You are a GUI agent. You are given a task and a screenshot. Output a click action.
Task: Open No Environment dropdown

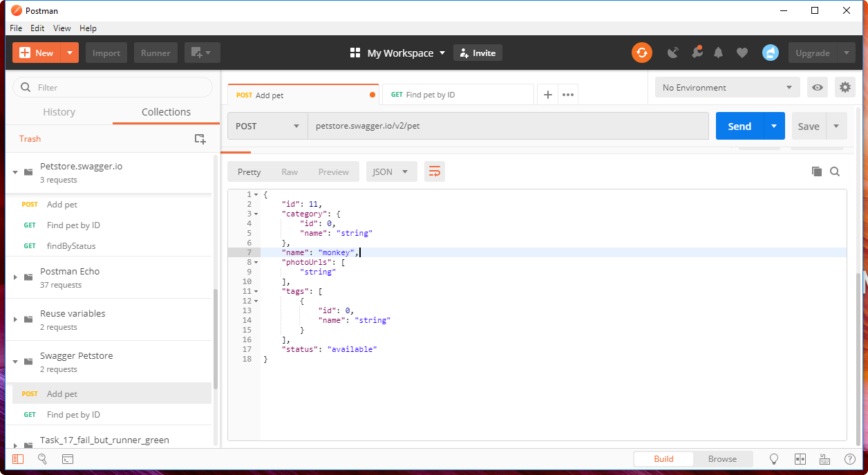pos(728,88)
